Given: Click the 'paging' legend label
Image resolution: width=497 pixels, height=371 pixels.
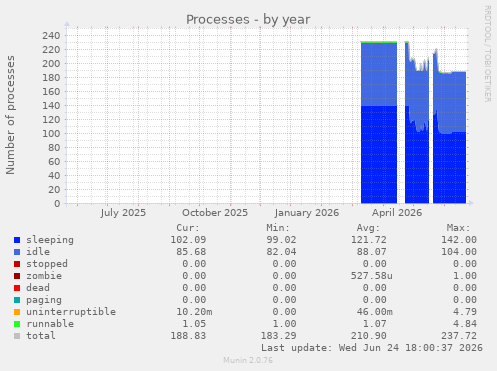Looking at the screenshot, I should tap(44, 300).
